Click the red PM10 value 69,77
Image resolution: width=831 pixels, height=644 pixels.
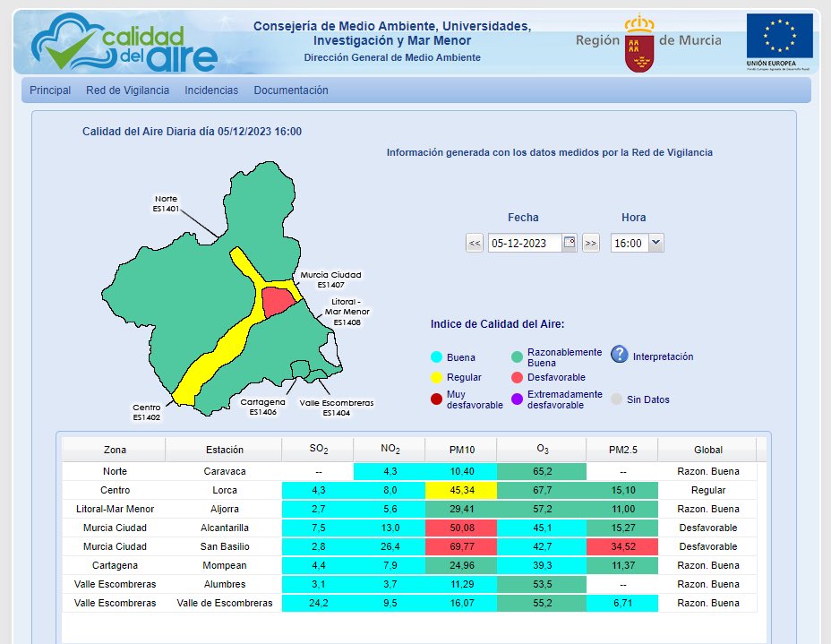pyautogui.click(x=461, y=546)
